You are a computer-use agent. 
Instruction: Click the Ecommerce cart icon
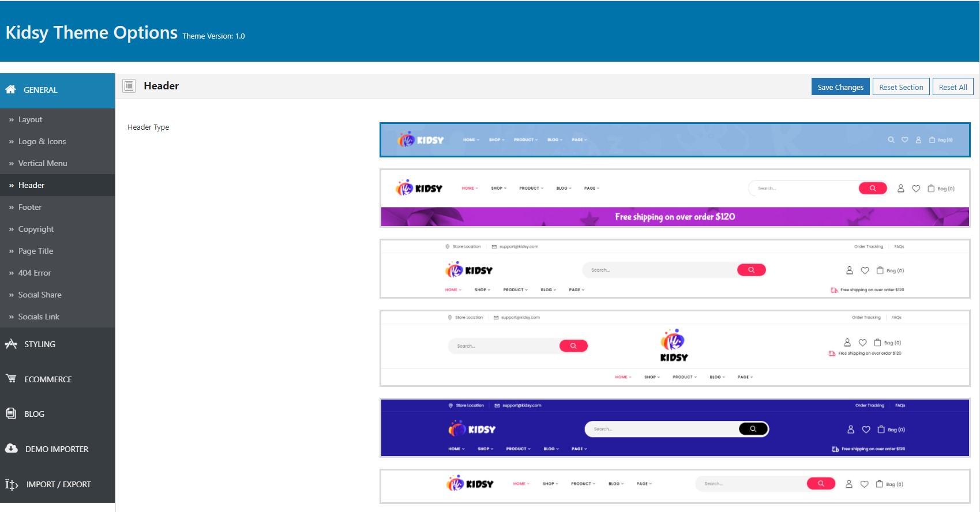(x=11, y=379)
